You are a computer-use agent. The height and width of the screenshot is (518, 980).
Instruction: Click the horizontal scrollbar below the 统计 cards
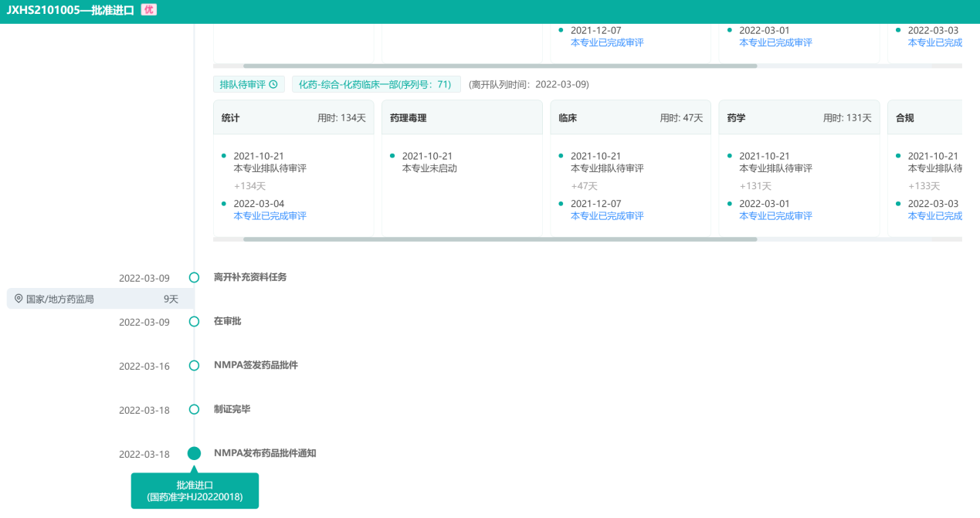pos(500,239)
